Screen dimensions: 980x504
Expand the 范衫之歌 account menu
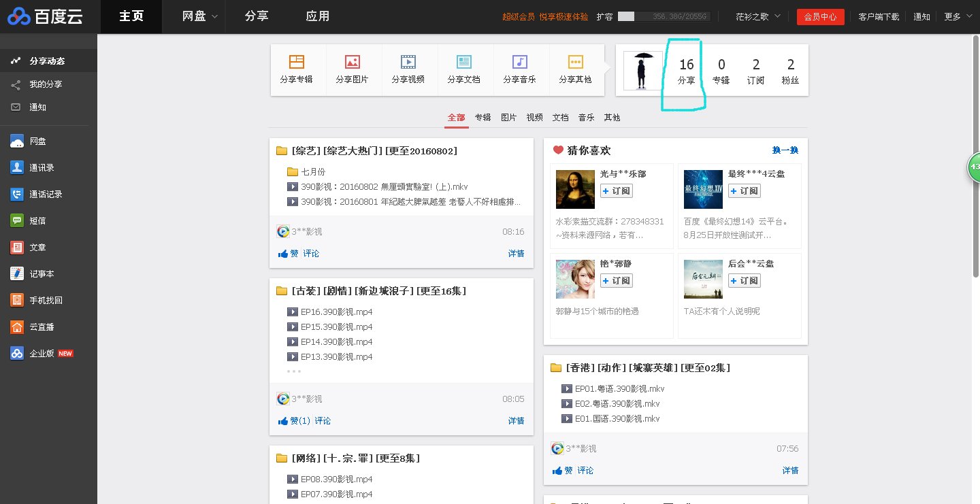(x=757, y=16)
